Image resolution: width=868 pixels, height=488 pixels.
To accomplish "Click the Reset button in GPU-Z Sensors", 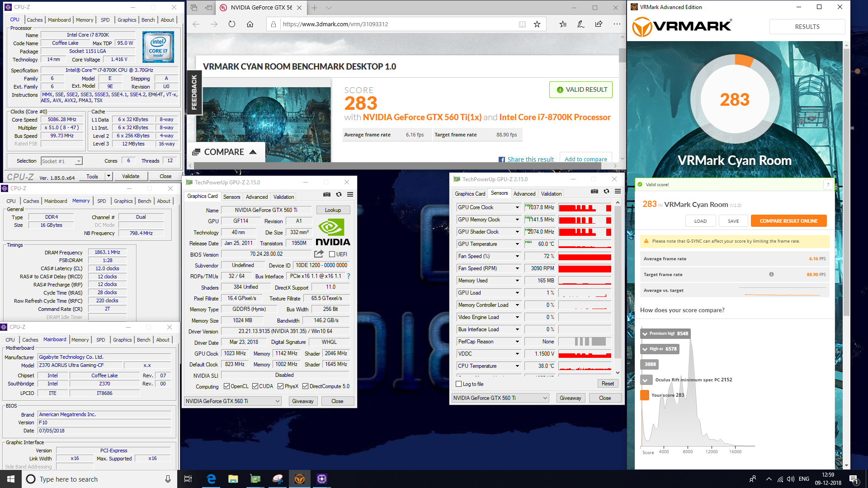I will coord(608,384).
